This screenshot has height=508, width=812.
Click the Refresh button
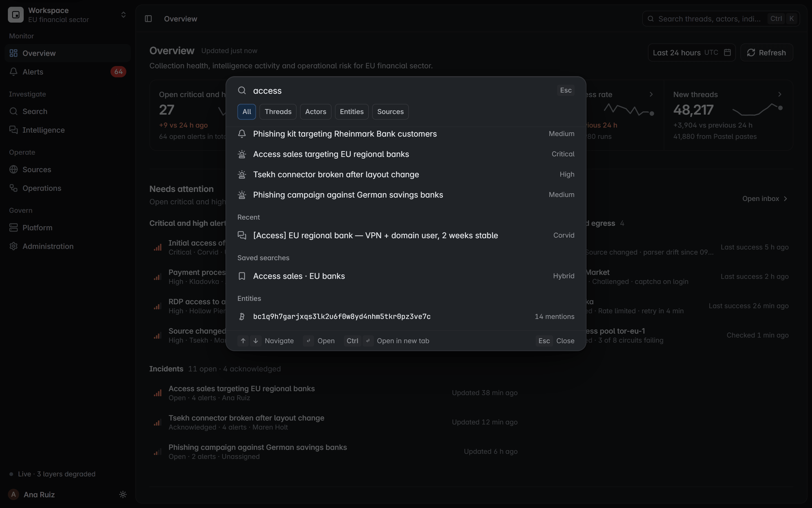767,53
